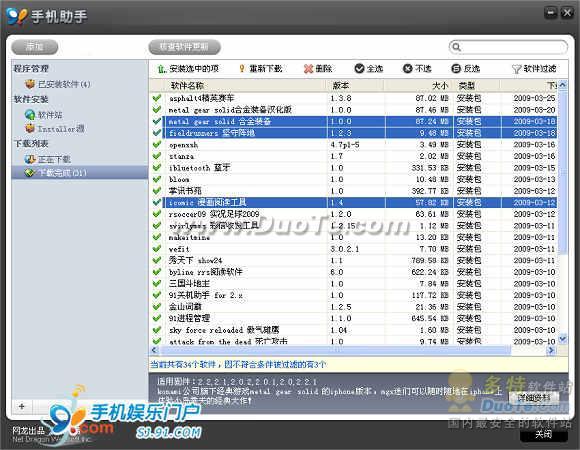Click the 详细资料 details button

tap(533, 397)
